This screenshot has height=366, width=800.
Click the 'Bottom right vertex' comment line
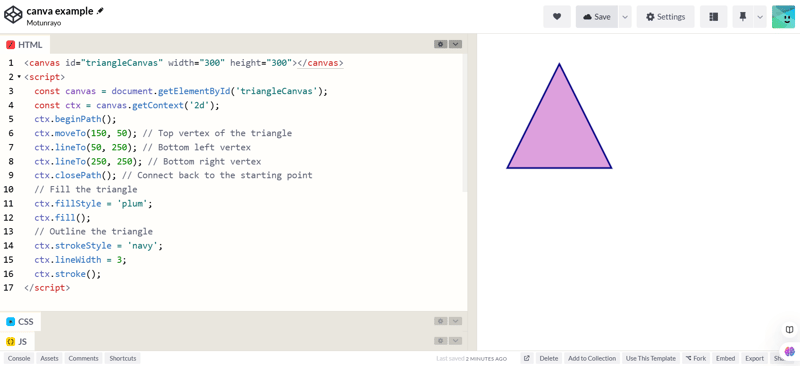coord(204,162)
